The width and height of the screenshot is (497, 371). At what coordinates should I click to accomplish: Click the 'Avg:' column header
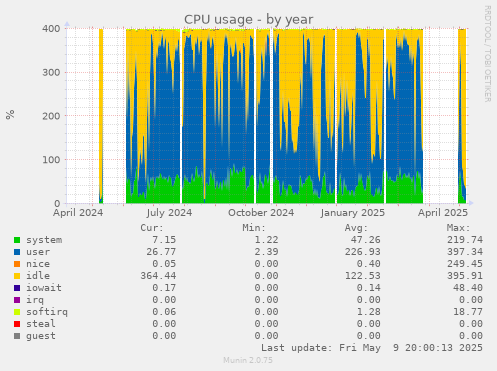(356, 228)
